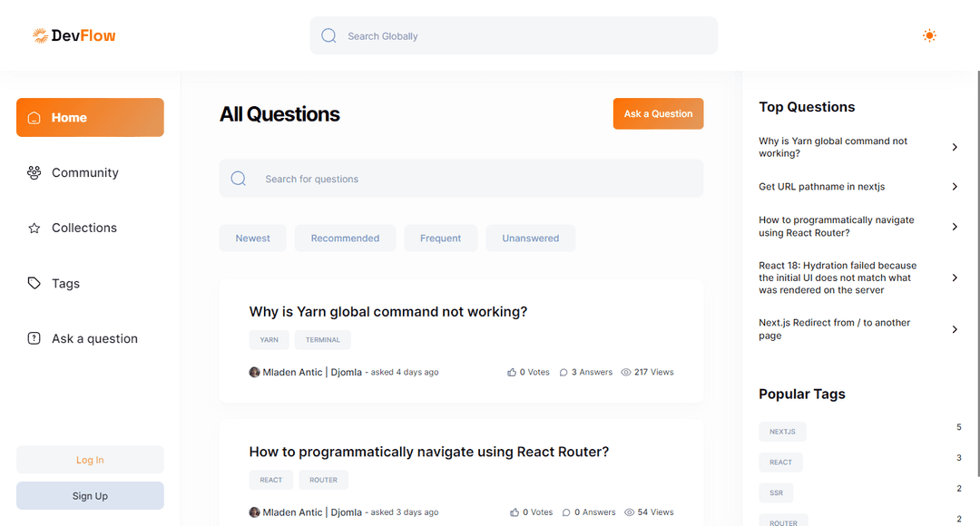
Task: Open chevron beside React 18 Hydration failed
Action: point(955,278)
